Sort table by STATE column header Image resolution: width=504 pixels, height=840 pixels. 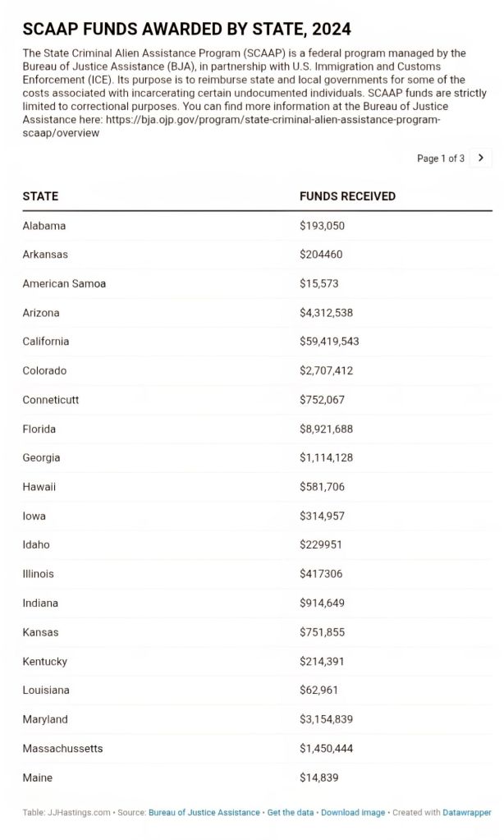(x=40, y=196)
